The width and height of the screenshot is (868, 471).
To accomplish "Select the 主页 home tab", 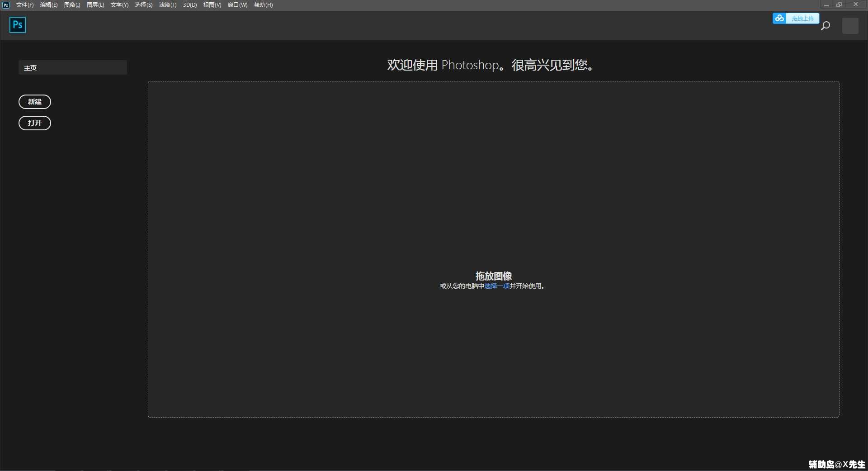I will coord(73,67).
